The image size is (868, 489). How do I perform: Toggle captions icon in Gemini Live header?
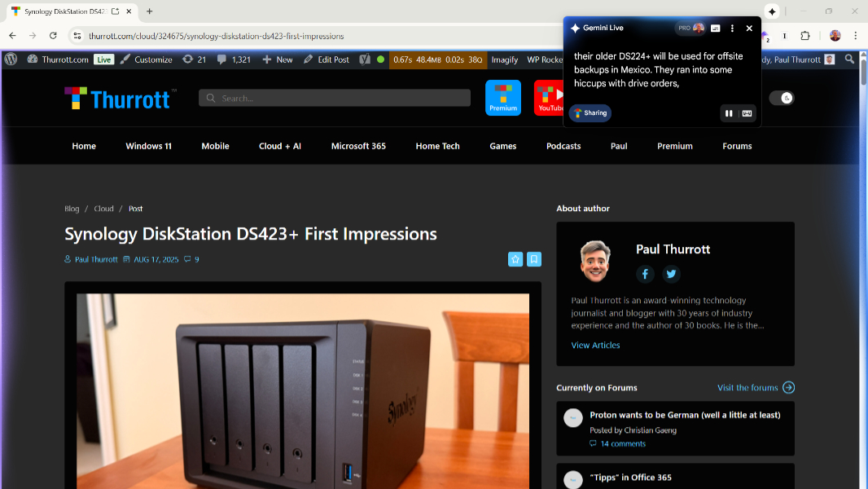[x=715, y=29]
